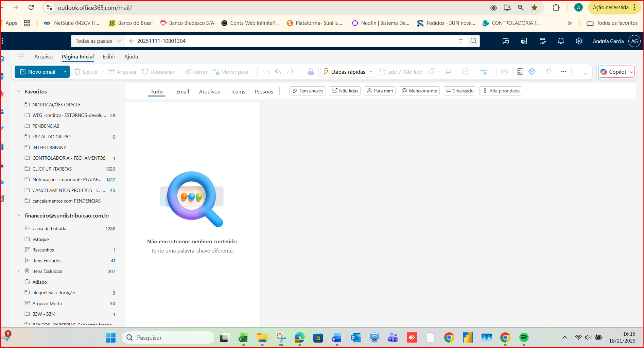Screen dimensions: 644x348
Task: Click the back arrow in search box
Action: coord(132,41)
